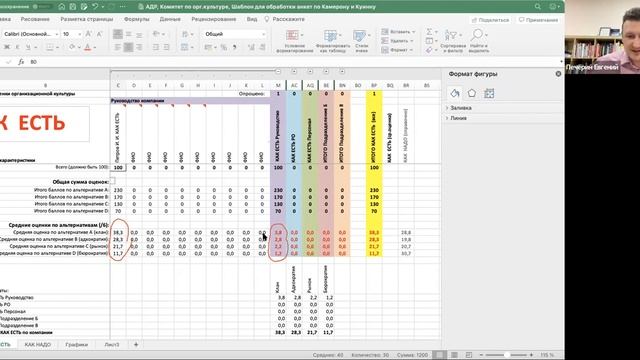Click the text orientation icon
Screen dimensions: 640x360
[x=156, y=34]
